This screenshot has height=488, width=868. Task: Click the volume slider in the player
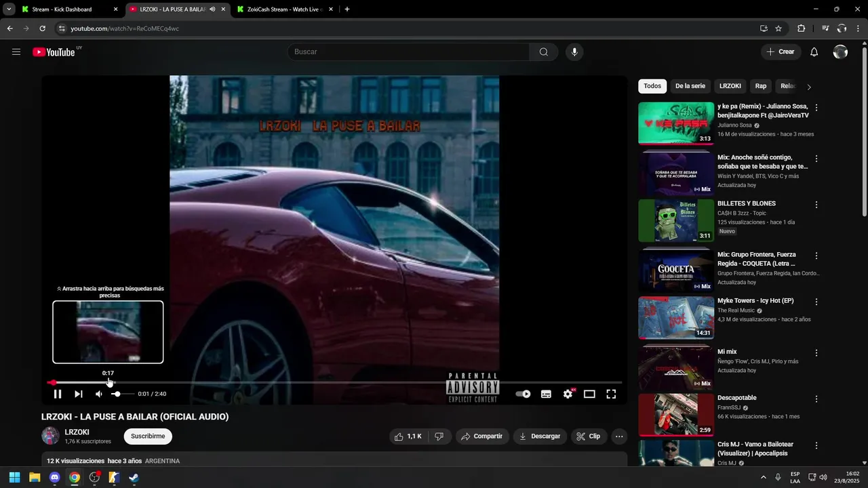pyautogui.click(x=122, y=394)
